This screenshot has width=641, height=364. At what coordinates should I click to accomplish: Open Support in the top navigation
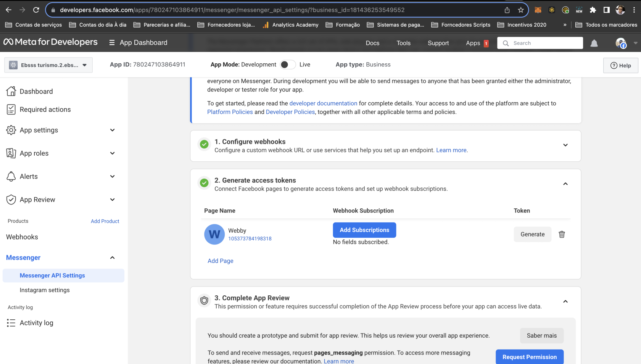pyautogui.click(x=438, y=43)
